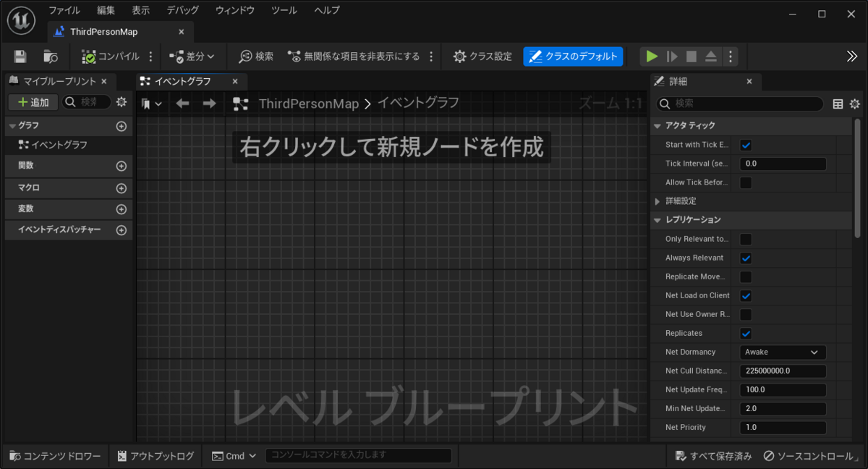Play the level in editor

click(651, 56)
